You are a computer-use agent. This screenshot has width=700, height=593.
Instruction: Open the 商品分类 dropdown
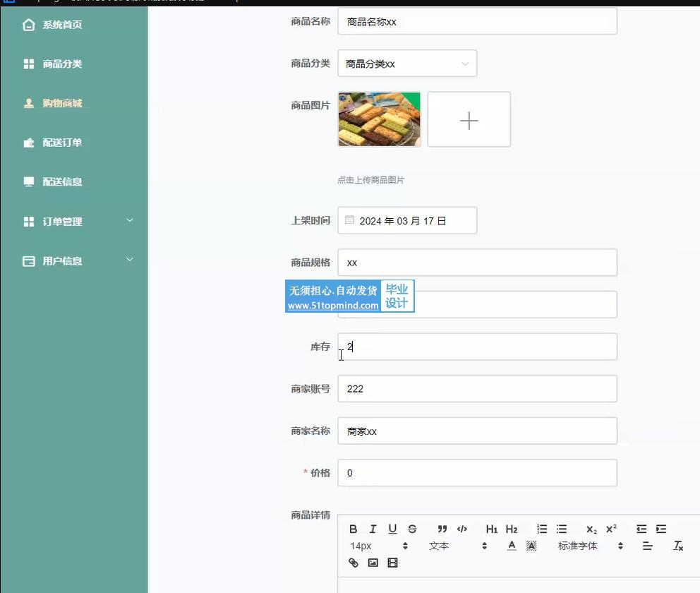[407, 64]
